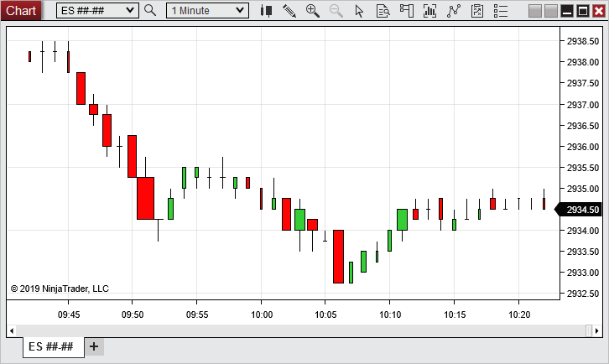Toggle the Chart Trader panel
Image resolution: width=609 pixels, height=364 pixels.
(x=407, y=10)
